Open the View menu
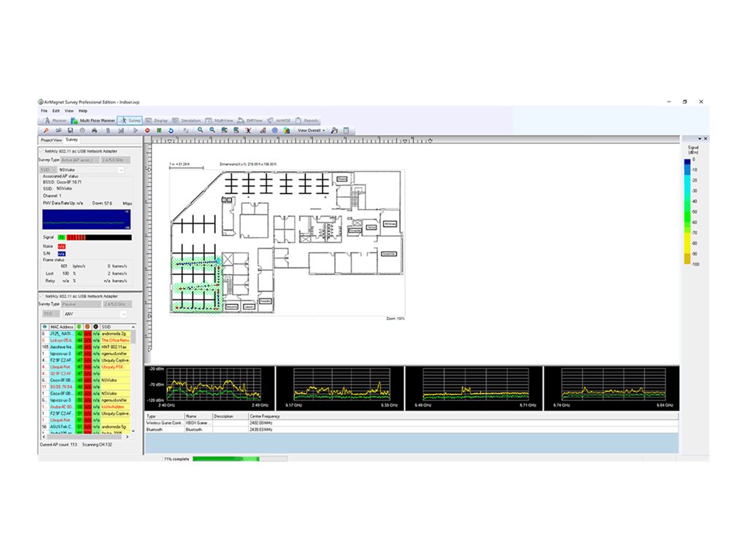This screenshot has width=747, height=560. [69, 111]
